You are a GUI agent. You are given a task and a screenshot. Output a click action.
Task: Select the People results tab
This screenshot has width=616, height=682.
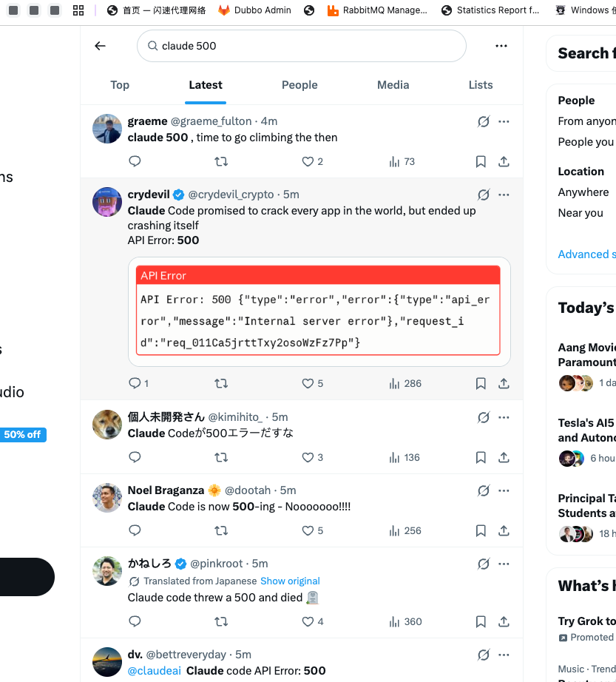299,85
